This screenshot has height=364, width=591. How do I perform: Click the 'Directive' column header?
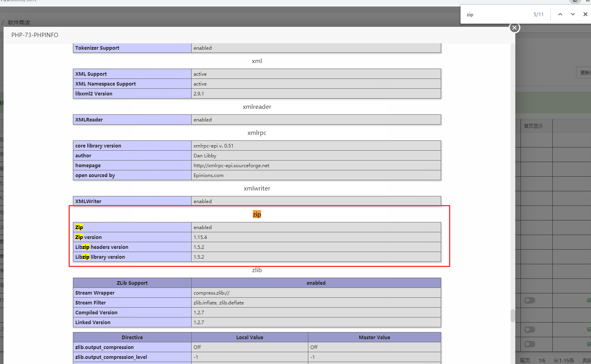pyautogui.click(x=132, y=338)
